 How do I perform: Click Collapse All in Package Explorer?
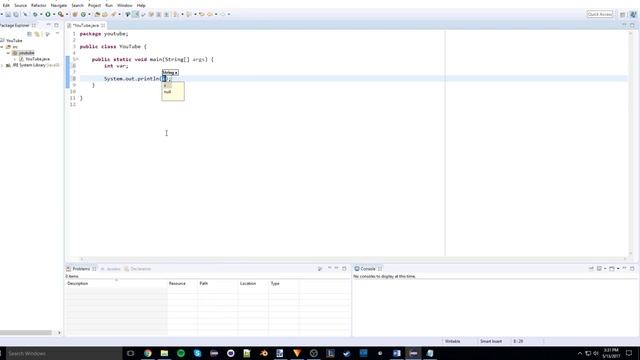(29, 34)
